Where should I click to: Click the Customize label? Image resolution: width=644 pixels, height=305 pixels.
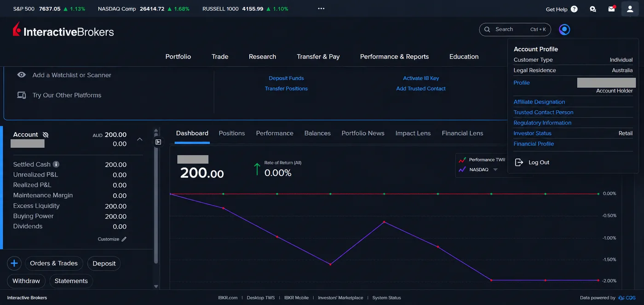109,239
